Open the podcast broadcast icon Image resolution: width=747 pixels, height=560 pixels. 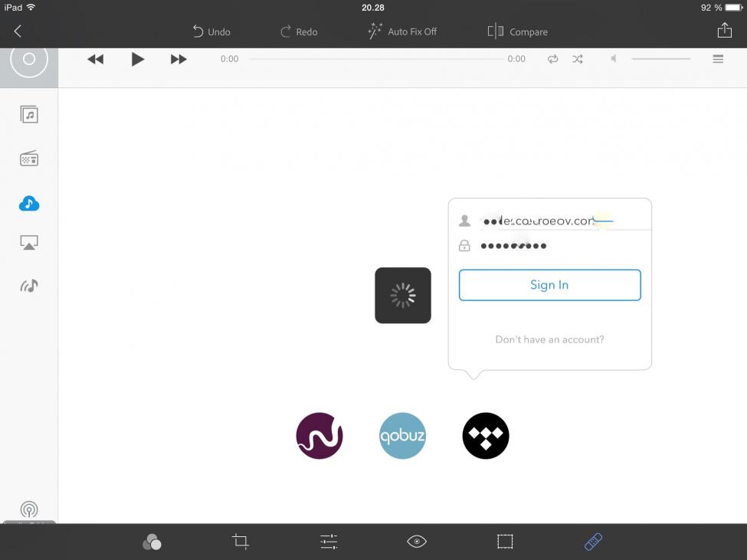click(29, 509)
